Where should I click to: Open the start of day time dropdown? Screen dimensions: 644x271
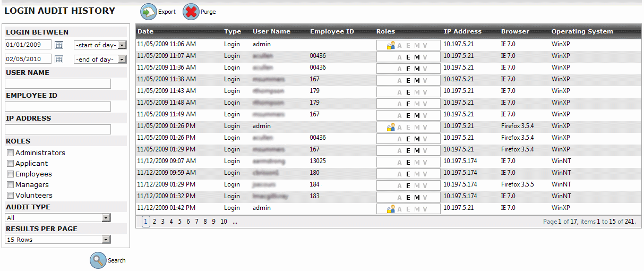tap(122, 45)
